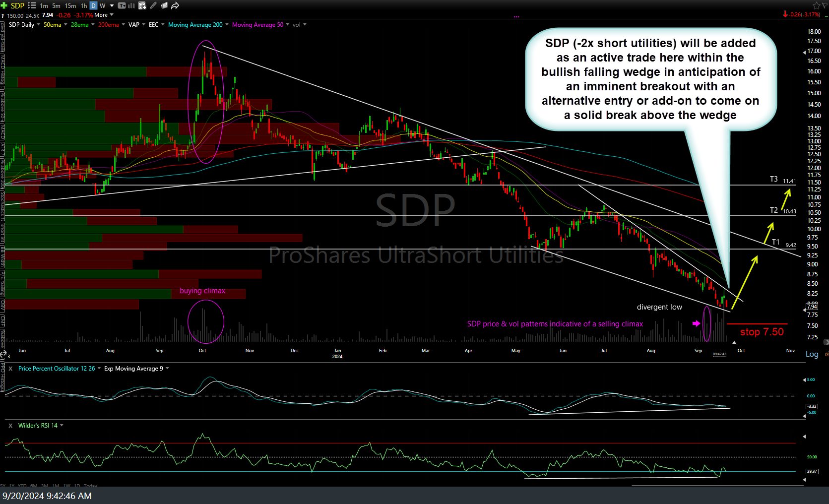Switch to the weekly W timeframe toggle
This screenshot has width=829, height=504.
pyautogui.click(x=102, y=5)
